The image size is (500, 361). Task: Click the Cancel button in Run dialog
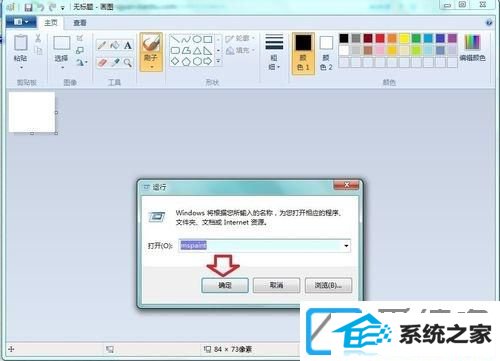276,285
